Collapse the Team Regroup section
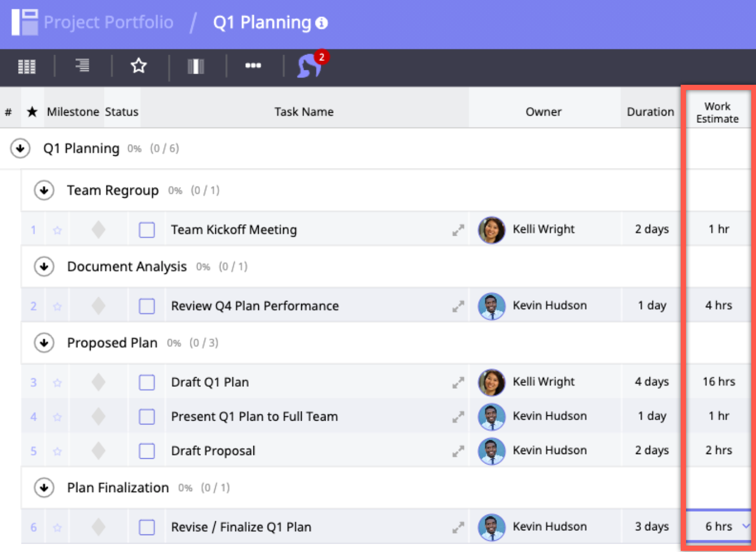 coord(44,190)
